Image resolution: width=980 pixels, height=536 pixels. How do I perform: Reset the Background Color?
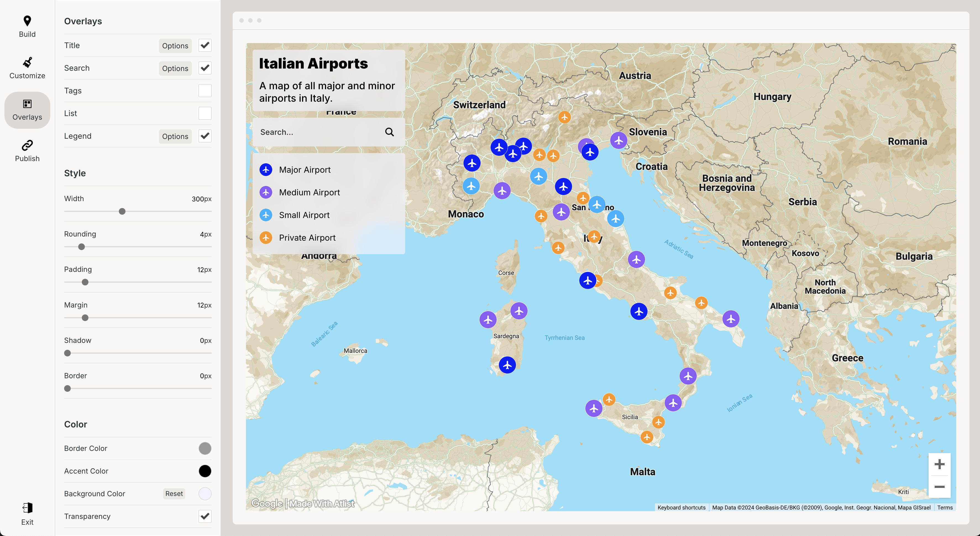click(174, 493)
